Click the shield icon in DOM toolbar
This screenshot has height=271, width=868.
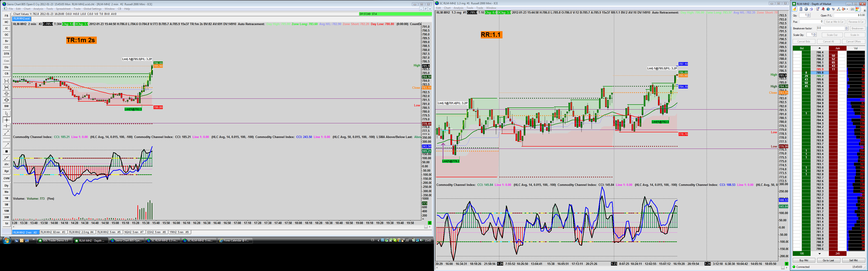(833, 9)
